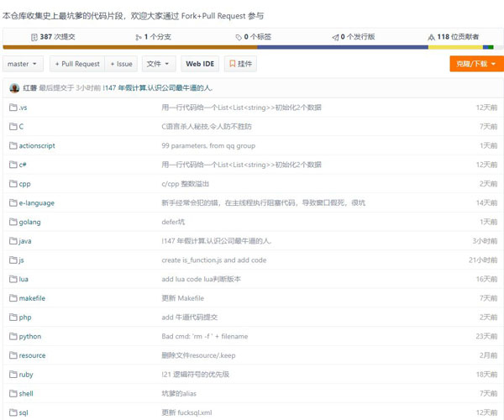Click the tag icon next to 0 个标签
Screen dimensions: 504x420
point(239,37)
